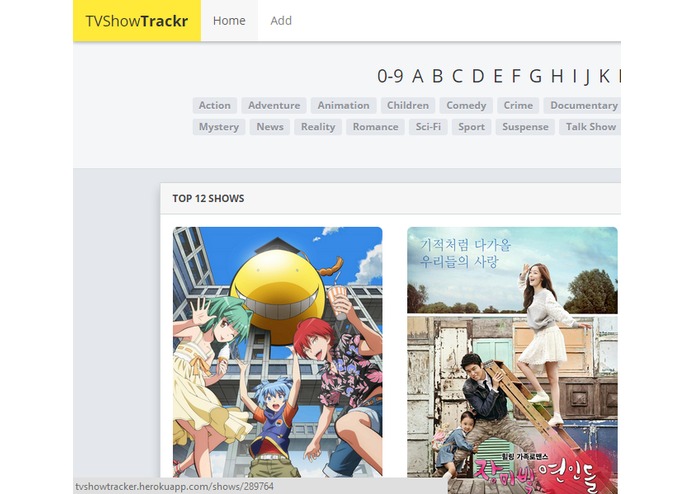This screenshot has width=695, height=494.
Task: Open the Home tab
Action: [229, 21]
